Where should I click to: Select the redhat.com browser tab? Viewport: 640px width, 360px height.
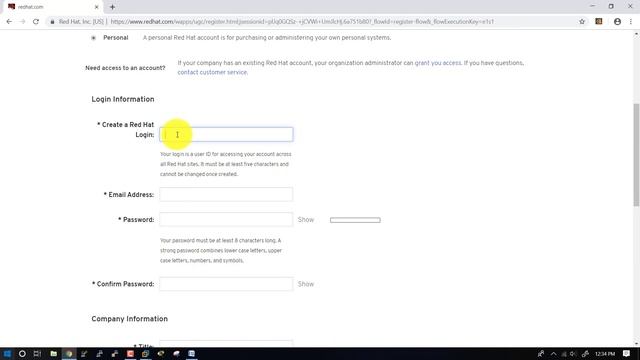[52, 7]
